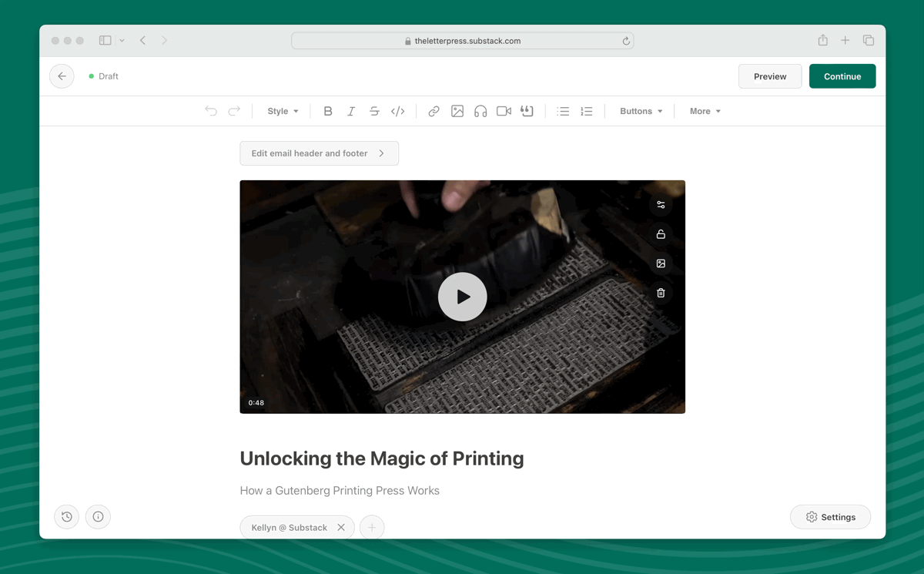The height and width of the screenshot is (574, 924).
Task: Reload the page in Safari
Action: [626, 41]
